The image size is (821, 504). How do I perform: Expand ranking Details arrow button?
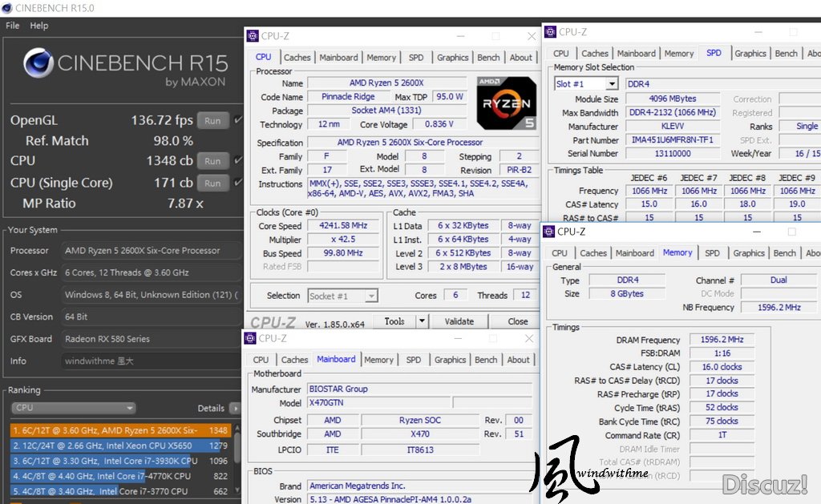point(235,408)
